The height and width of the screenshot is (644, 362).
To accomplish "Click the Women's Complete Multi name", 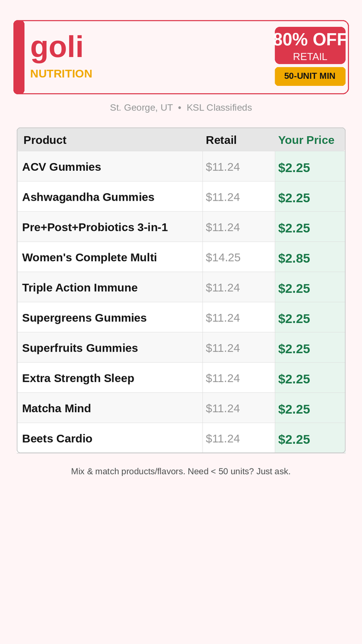I will [x=90, y=258].
